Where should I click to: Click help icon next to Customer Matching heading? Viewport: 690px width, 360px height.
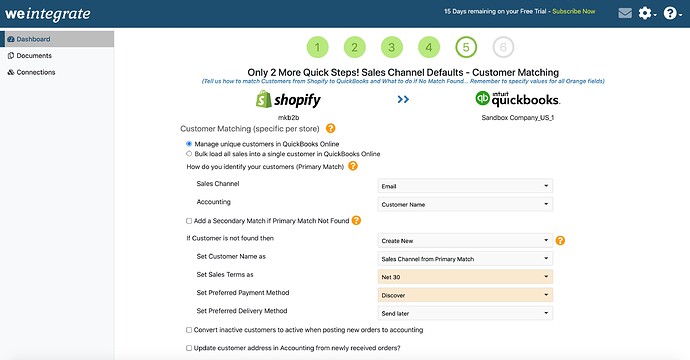[330, 128]
